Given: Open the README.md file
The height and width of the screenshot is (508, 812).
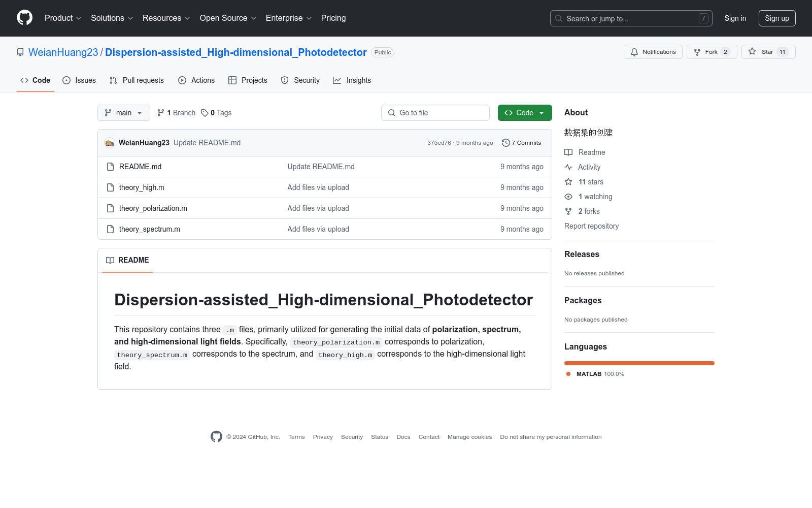Looking at the screenshot, I should [140, 167].
